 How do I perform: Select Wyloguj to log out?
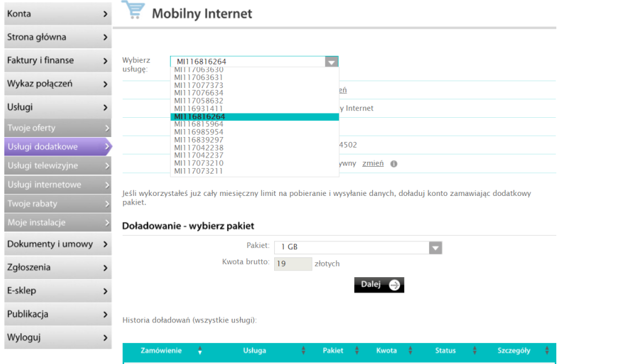click(x=57, y=337)
